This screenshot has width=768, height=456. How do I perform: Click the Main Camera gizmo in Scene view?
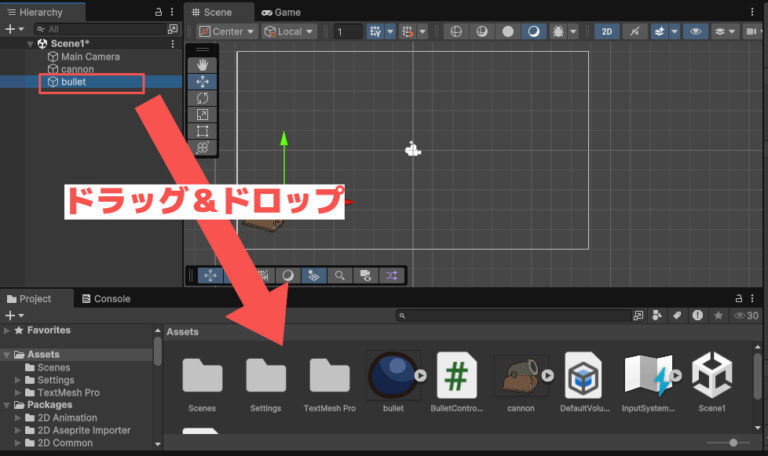pos(413,149)
